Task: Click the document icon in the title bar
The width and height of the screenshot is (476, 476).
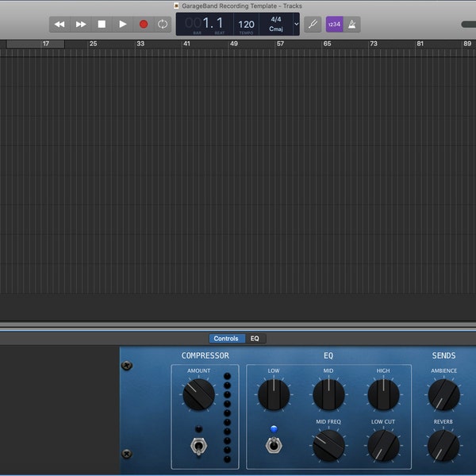Action: point(176,6)
